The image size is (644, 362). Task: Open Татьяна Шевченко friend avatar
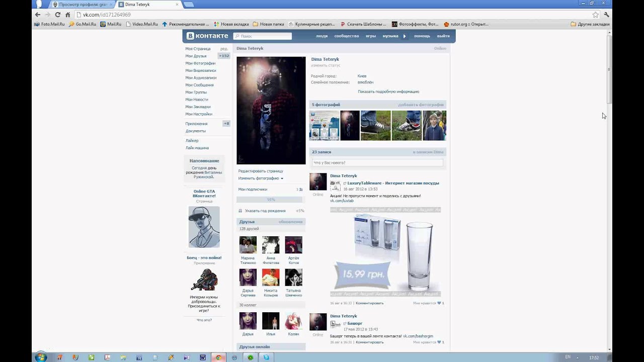click(x=293, y=278)
